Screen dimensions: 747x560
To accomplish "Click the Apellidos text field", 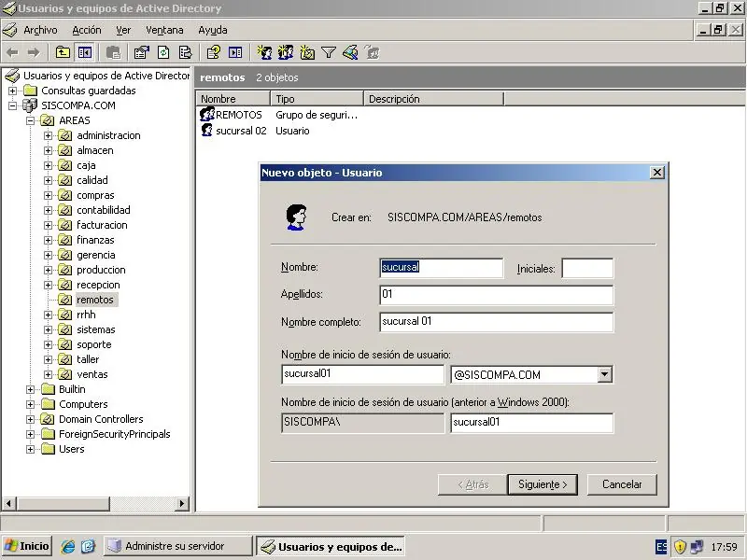I will pos(497,295).
